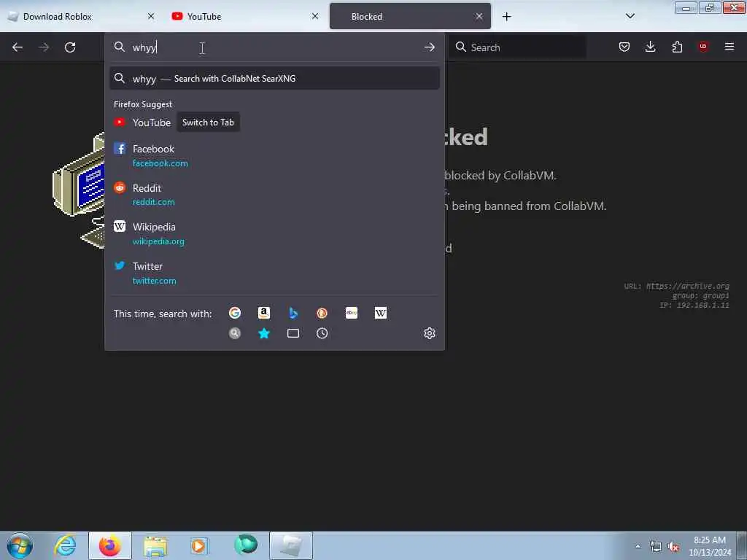Open the Roblox taskbar window
This screenshot has height=560, width=747.
[x=291, y=545]
